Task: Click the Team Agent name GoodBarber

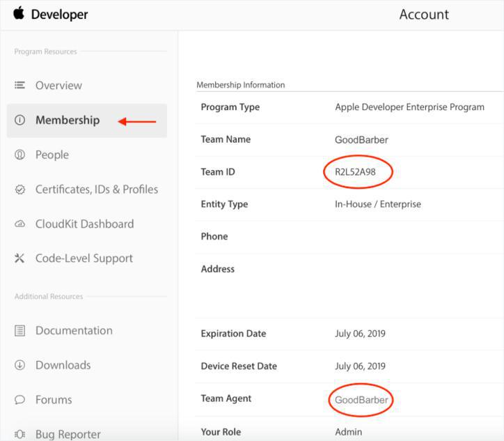Action: [x=360, y=400]
